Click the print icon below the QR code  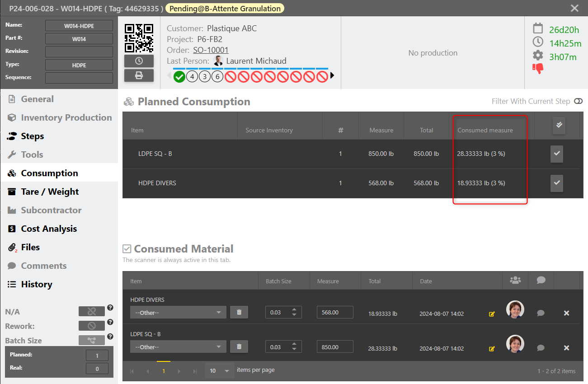139,75
